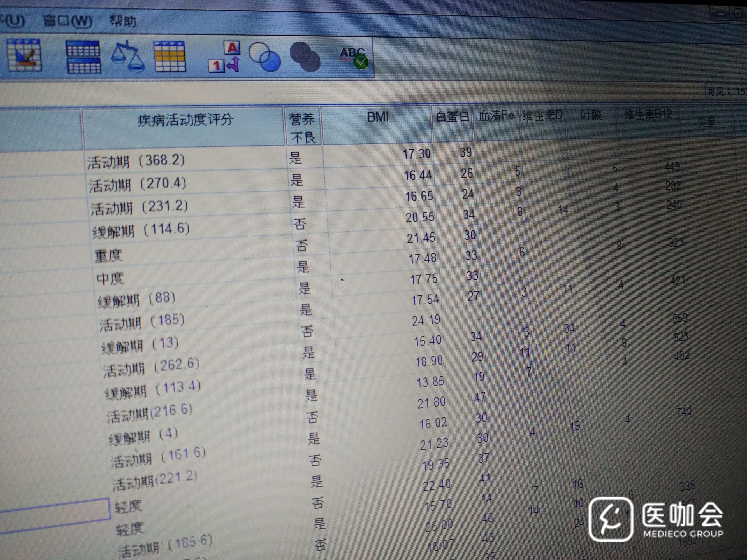Click the Use Variable Sets icon
Screen dimensions: 747x560
tap(265, 56)
